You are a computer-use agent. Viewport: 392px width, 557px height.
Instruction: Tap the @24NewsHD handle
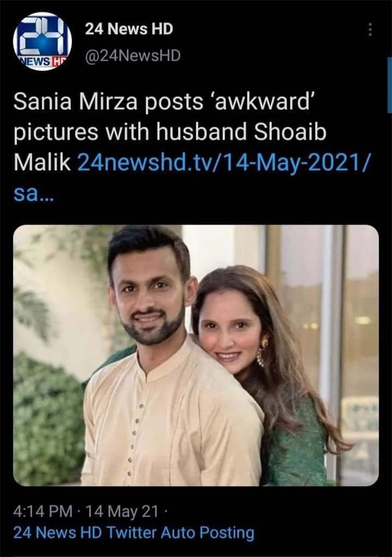(x=132, y=55)
